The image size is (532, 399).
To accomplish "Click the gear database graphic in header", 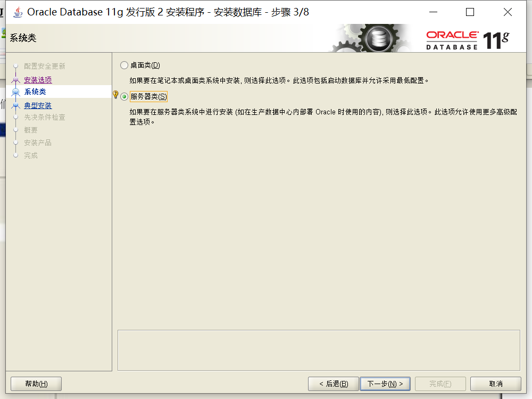I will click(x=371, y=38).
